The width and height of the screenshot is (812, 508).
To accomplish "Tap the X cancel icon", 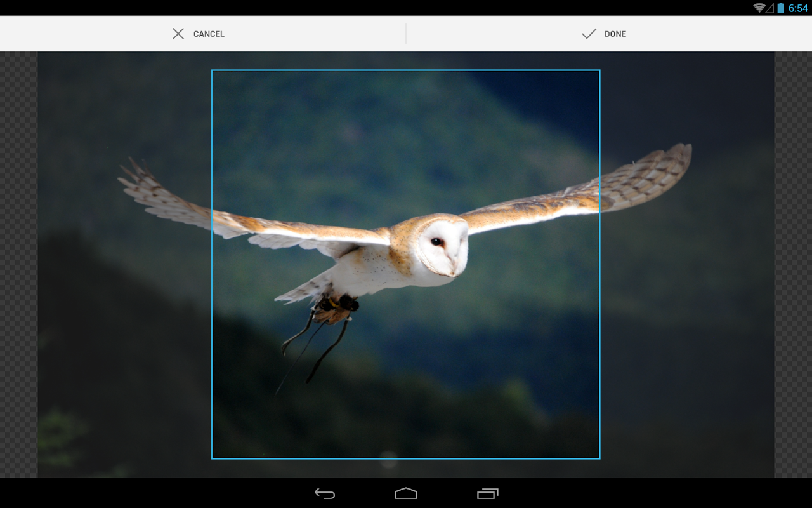I will [x=178, y=34].
